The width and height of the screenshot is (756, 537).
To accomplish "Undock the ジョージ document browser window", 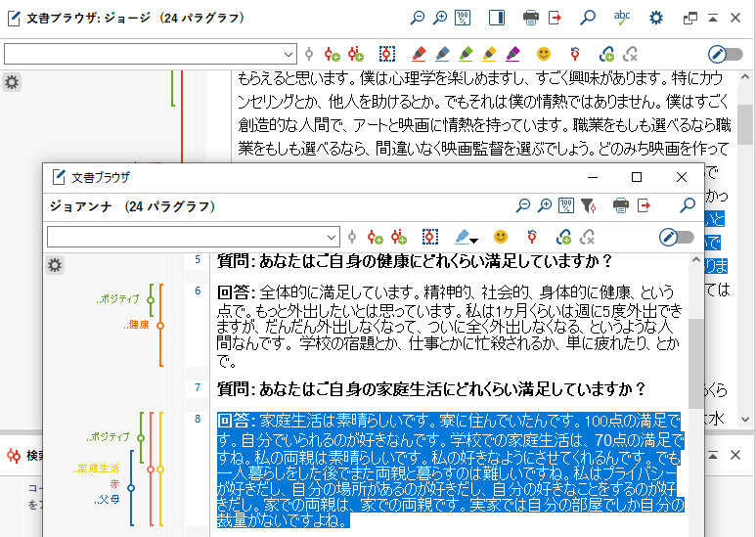I will click(690, 19).
